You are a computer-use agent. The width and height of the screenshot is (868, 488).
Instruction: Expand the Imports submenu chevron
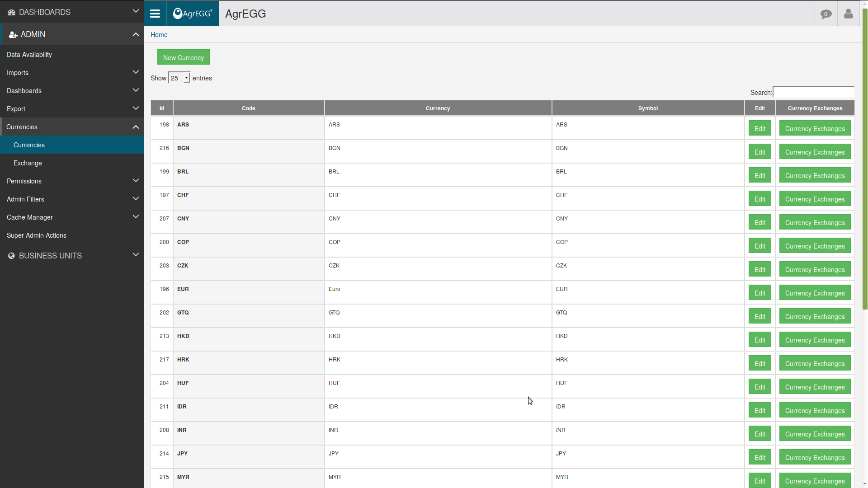136,72
